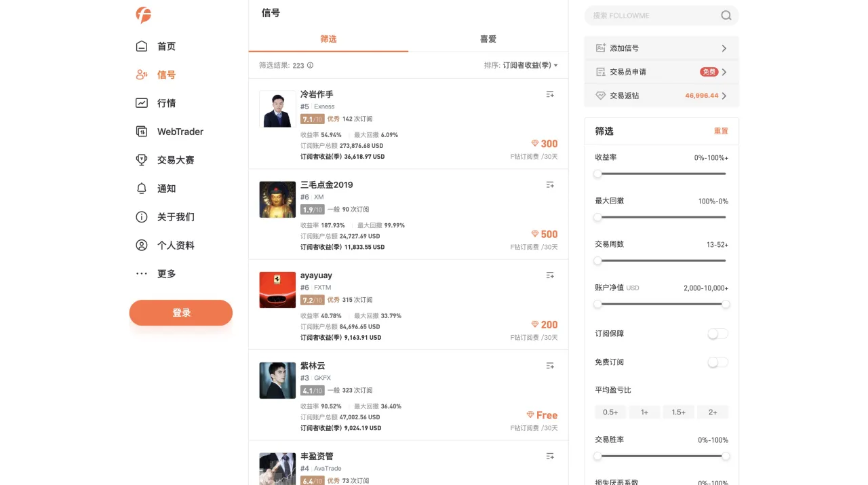The image size is (868, 485).
Task: Click 最大回撤 slider handle
Action: [597, 217]
